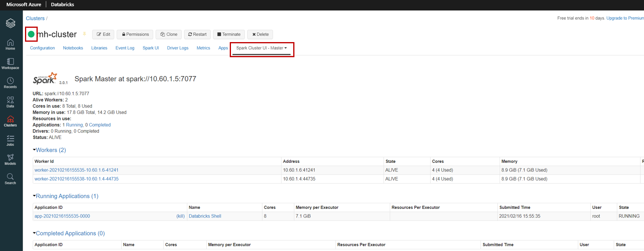
Task: Open Recents in the sidebar
Action: click(10, 83)
